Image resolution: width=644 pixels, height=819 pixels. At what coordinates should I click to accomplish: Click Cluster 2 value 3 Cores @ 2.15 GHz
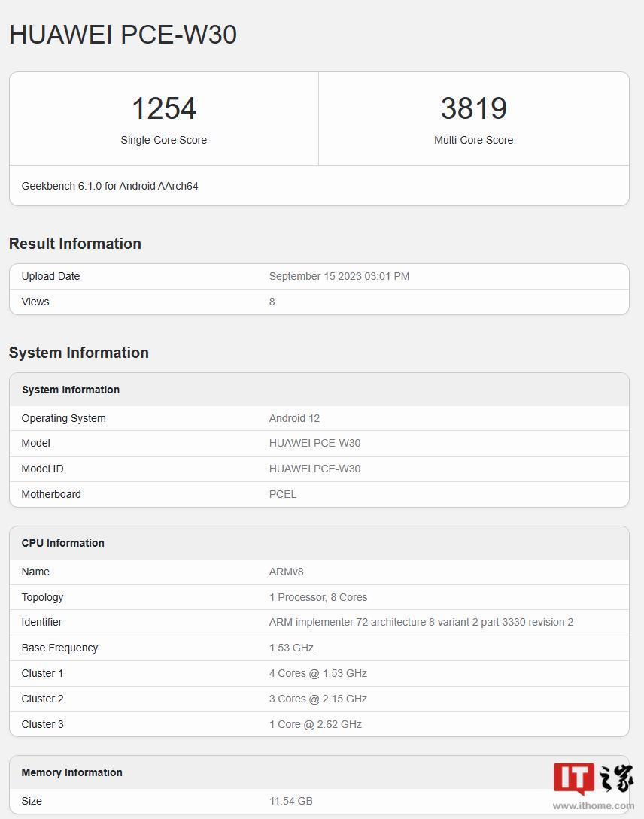(318, 699)
